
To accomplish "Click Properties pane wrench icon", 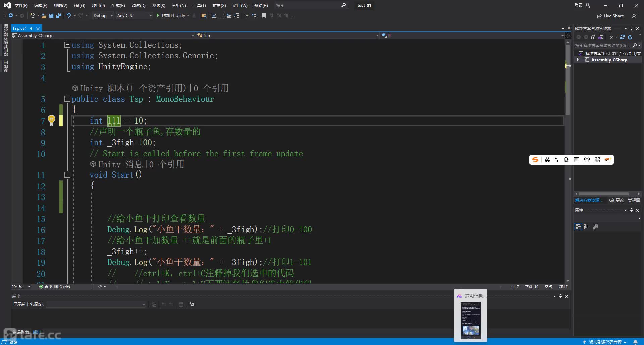I will click(596, 227).
